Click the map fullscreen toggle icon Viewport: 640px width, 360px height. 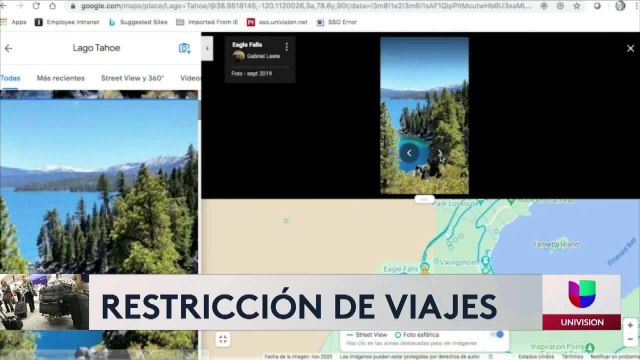point(223,339)
